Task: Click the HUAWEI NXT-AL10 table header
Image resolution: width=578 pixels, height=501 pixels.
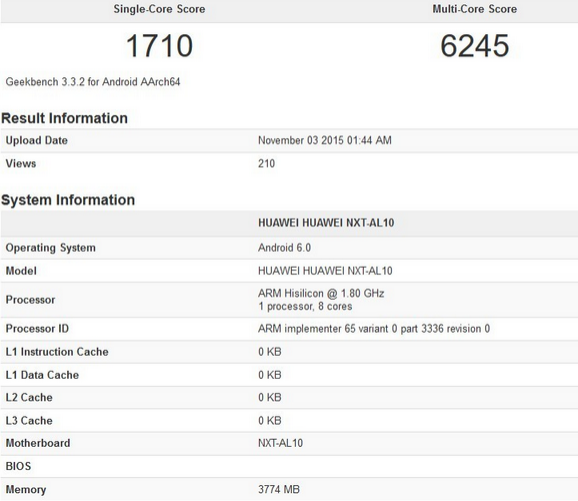Action: pos(326,223)
